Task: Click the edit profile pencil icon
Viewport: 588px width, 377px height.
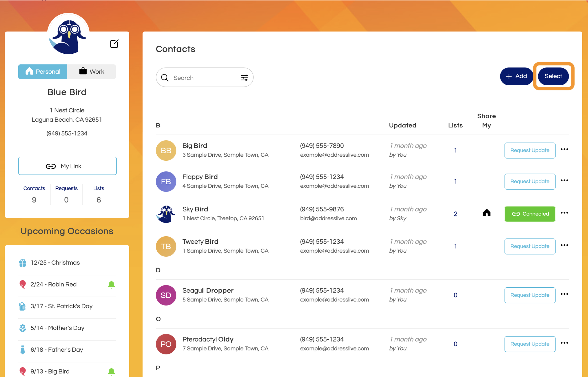Action: tap(114, 44)
